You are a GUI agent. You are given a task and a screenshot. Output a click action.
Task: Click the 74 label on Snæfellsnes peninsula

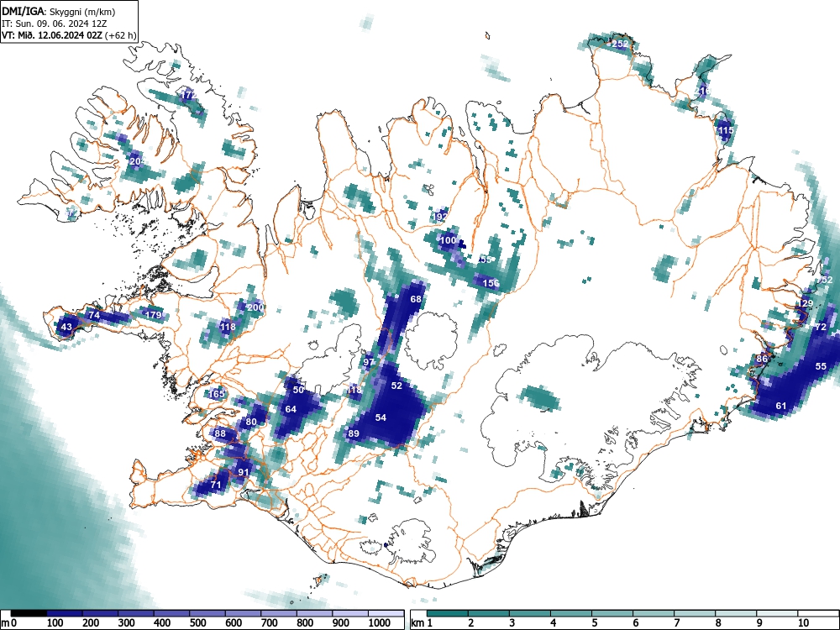click(94, 315)
